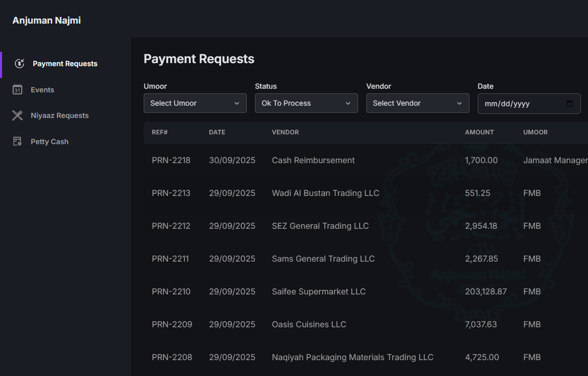The image size is (588, 376).
Task: Open the Select Vendor dropdown
Action: click(418, 103)
